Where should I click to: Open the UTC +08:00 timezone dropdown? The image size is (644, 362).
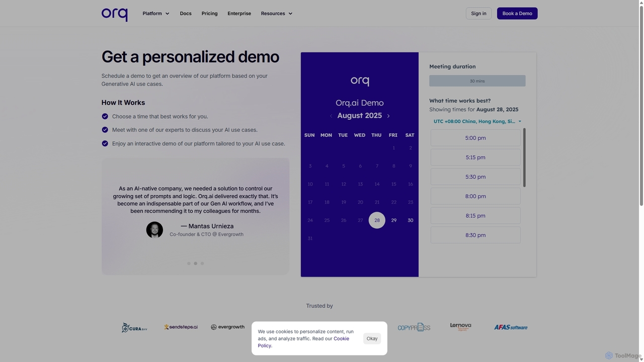[x=477, y=121]
